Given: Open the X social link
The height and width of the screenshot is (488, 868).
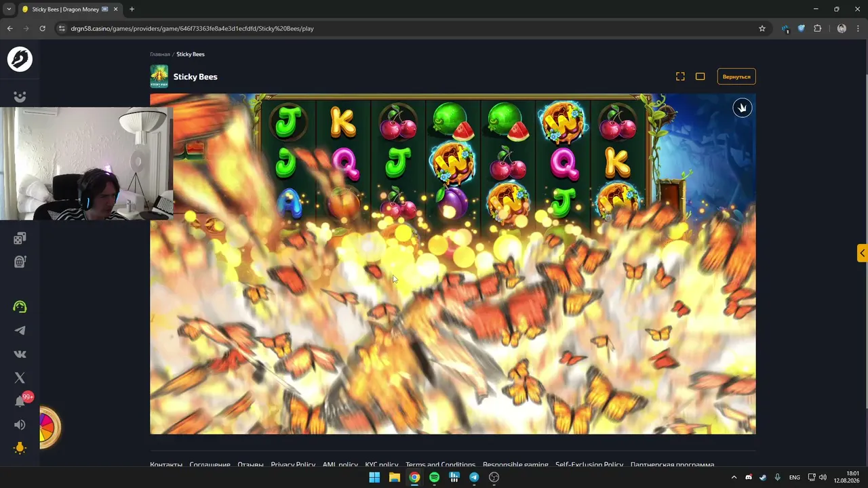Looking at the screenshot, I should [x=20, y=378].
